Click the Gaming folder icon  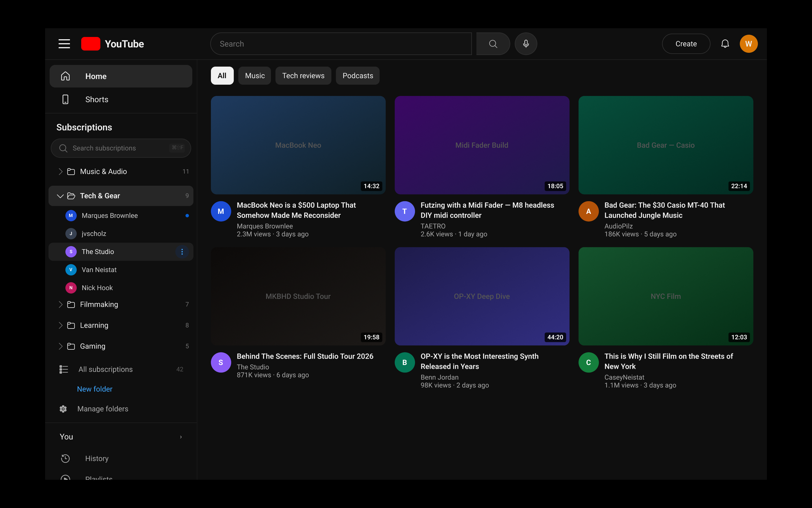click(71, 346)
